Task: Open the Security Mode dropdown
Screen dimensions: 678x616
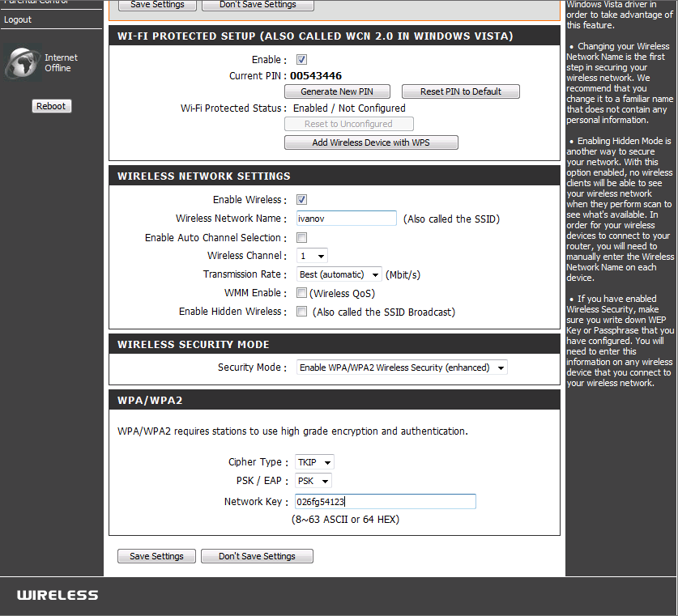Action: [402, 367]
